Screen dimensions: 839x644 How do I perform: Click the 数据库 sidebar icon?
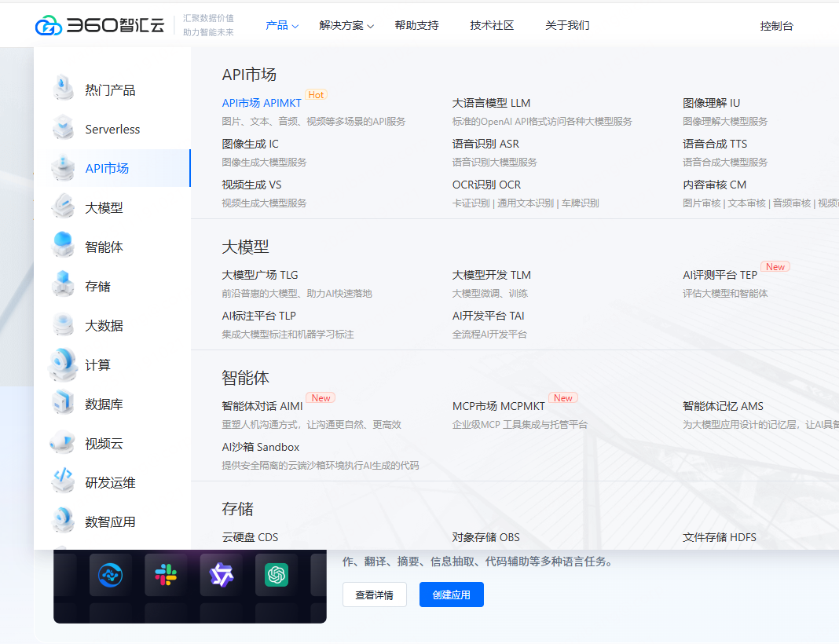(63, 404)
